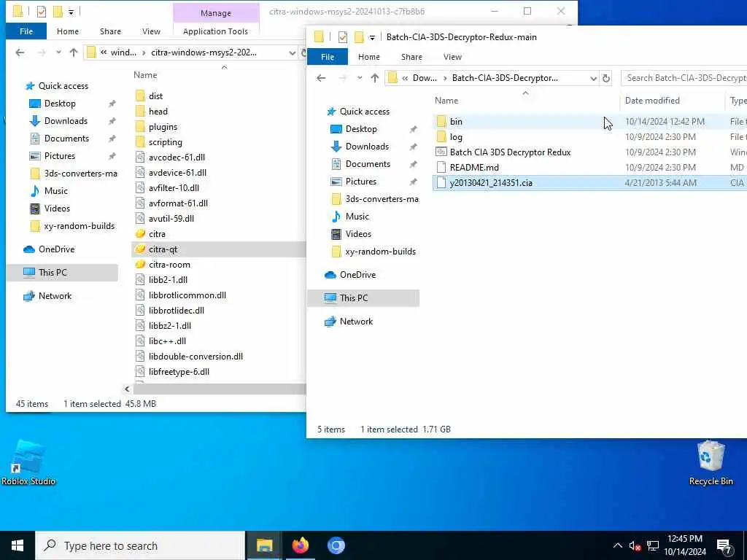Select y20130421_214351.cia file
The height and width of the screenshot is (560, 747).
(x=491, y=182)
